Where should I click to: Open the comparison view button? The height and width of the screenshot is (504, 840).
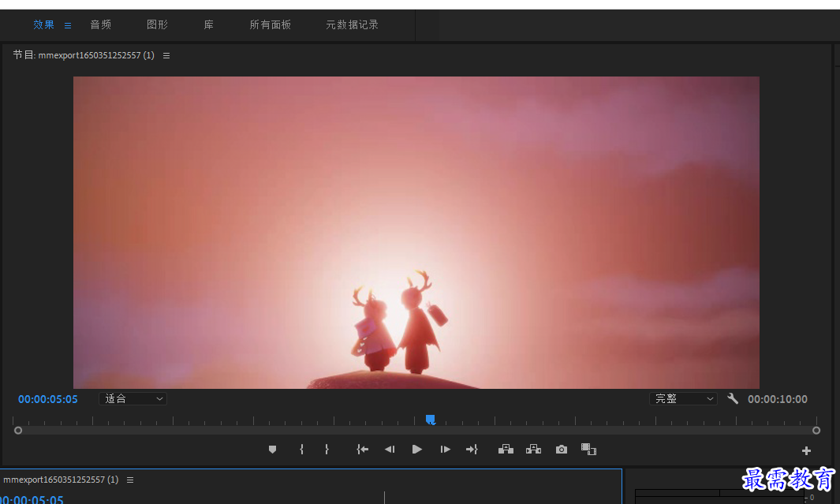588,450
